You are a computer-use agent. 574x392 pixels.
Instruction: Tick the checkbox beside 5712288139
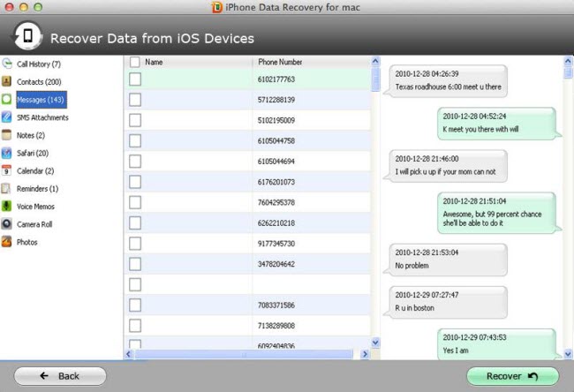[135, 100]
